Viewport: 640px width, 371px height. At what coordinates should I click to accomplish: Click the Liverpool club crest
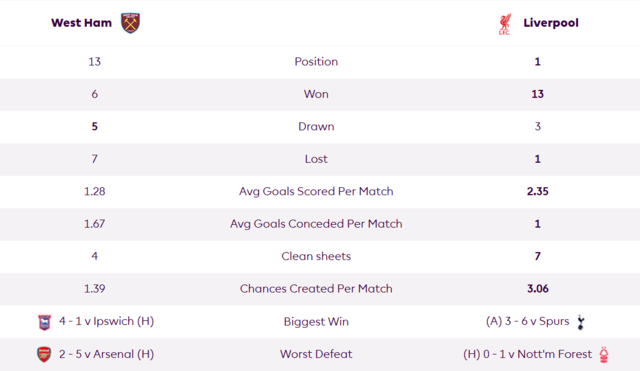coord(505,24)
